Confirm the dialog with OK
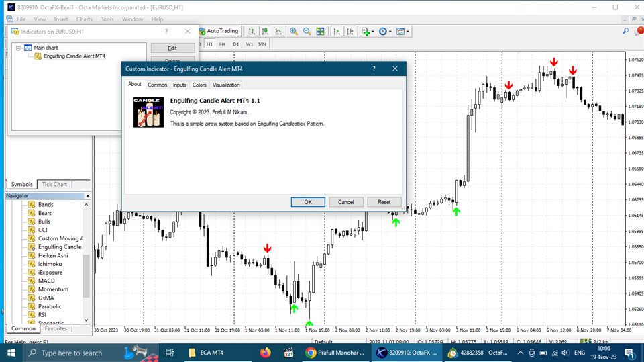This screenshot has width=644, height=362. [x=308, y=202]
